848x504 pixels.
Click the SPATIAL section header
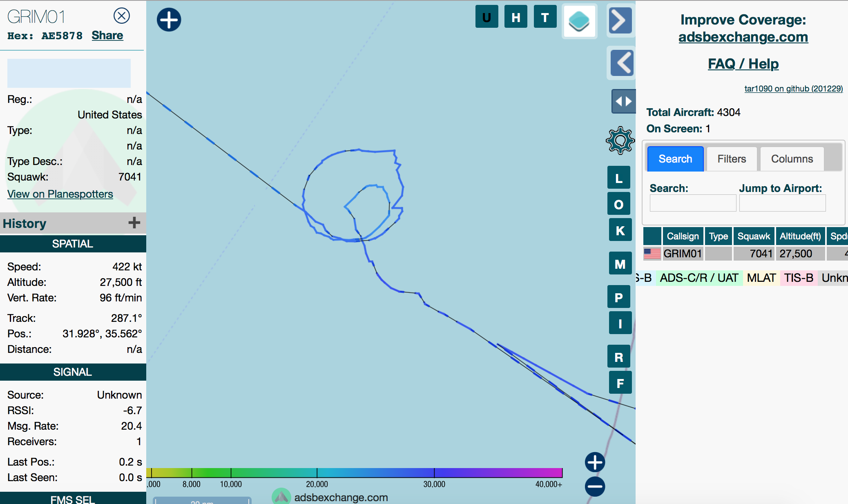point(73,244)
